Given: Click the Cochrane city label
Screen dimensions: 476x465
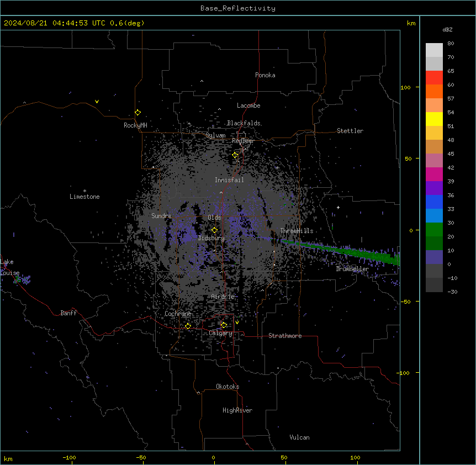Looking at the screenshot, I should click(x=178, y=314).
